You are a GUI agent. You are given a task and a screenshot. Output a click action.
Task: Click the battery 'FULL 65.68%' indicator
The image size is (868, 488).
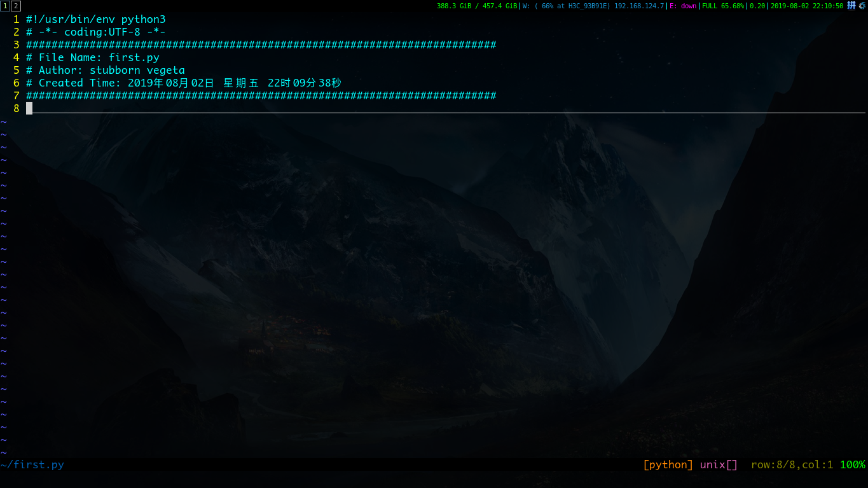point(723,6)
